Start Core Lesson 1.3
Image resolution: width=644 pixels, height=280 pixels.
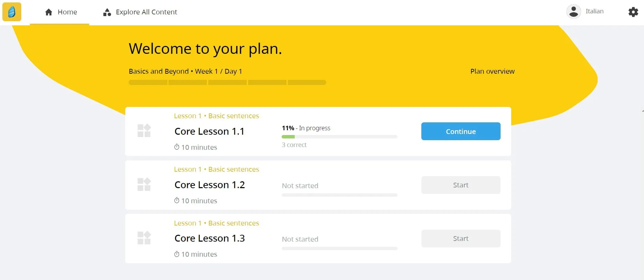(x=460, y=239)
